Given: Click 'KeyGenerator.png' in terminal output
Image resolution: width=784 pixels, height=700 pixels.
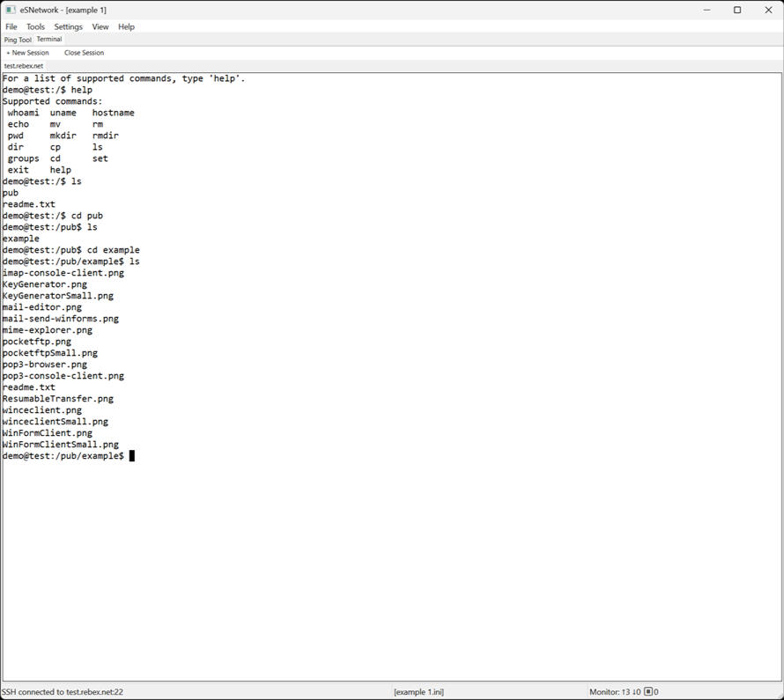Looking at the screenshot, I should 45,284.
